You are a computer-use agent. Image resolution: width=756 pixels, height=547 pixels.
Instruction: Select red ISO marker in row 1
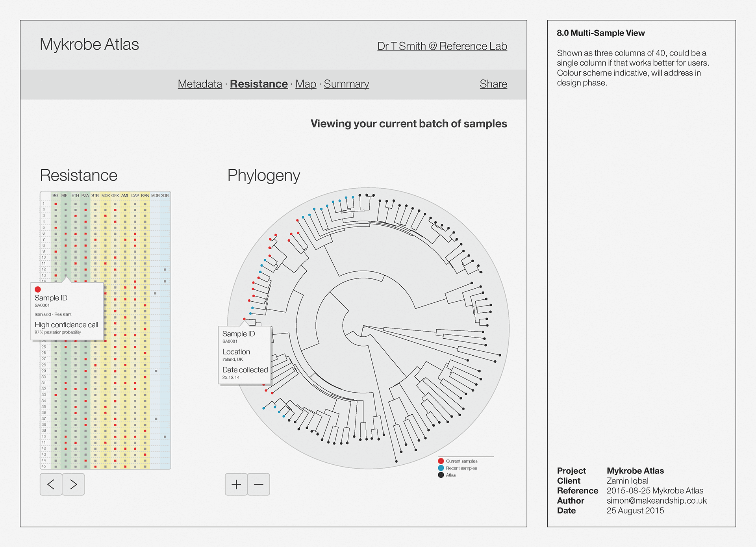coord(56,204)
